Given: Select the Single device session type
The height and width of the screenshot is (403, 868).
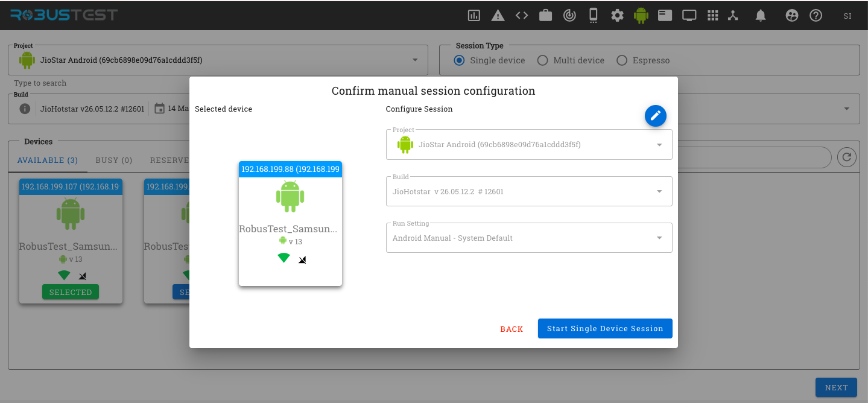Looking at the screenshot, I should [489, 60].
